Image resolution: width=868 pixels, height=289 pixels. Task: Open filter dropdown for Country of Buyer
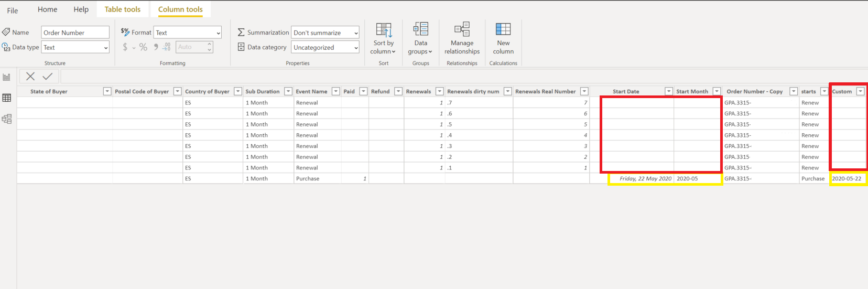point(238,91)
